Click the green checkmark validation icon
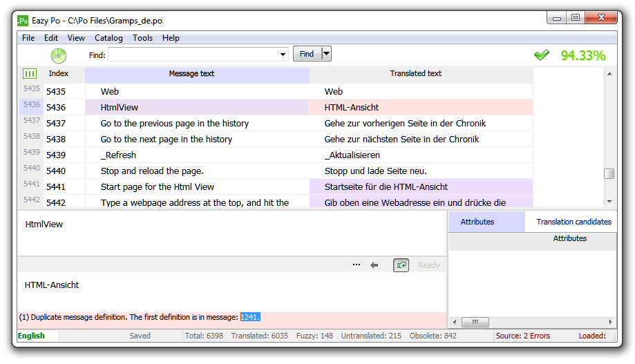 [542, 55]
